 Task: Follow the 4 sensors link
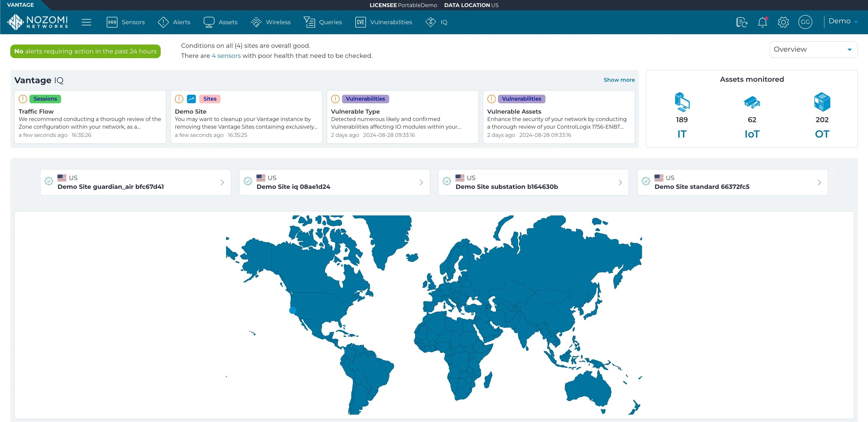tap(226, 56)
